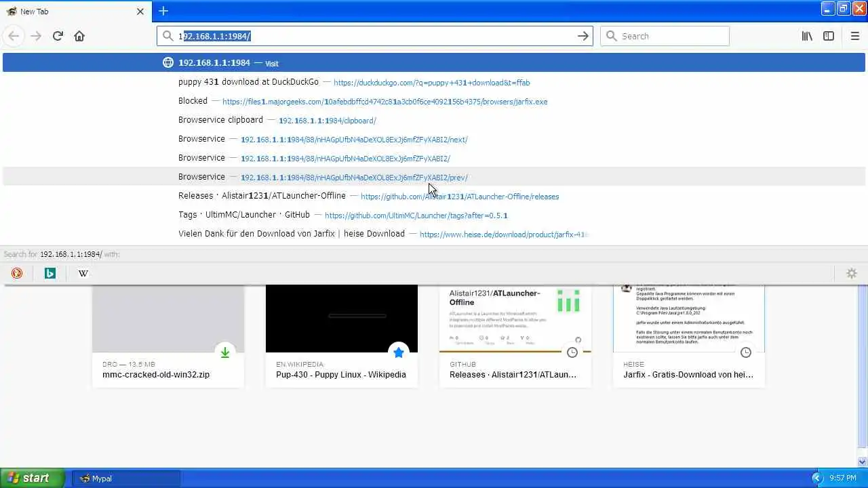The image size is (868, 488).
Task: Expand hidden tray icons arrow
Action: [817, 479]
